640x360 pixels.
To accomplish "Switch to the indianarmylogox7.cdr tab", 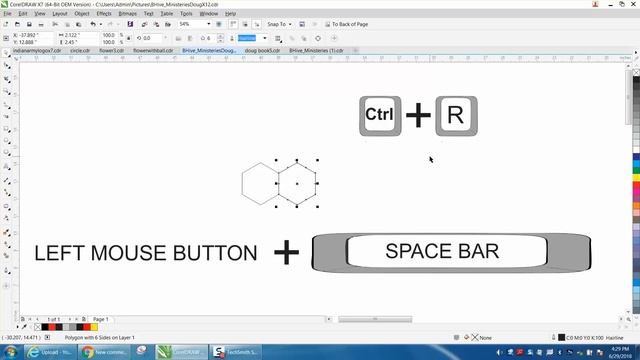I will pyautogui.click(x=37, y=51).
